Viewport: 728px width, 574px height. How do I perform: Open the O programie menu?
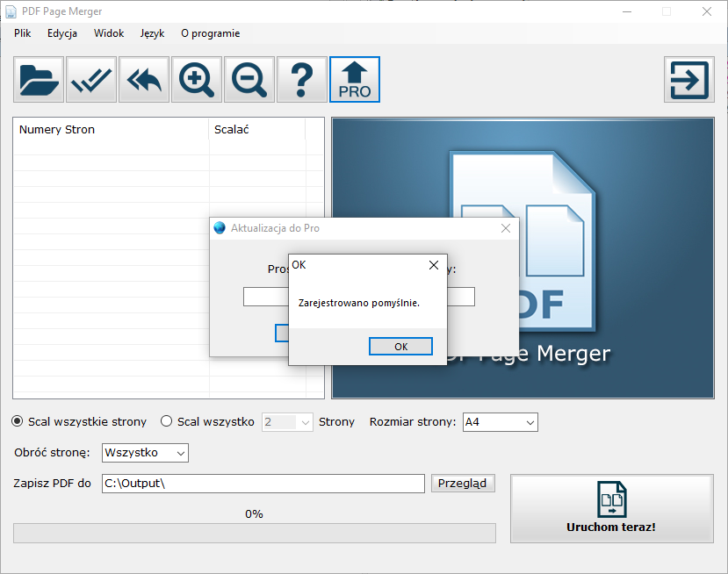pyautogui.click(x=211, y=33)
